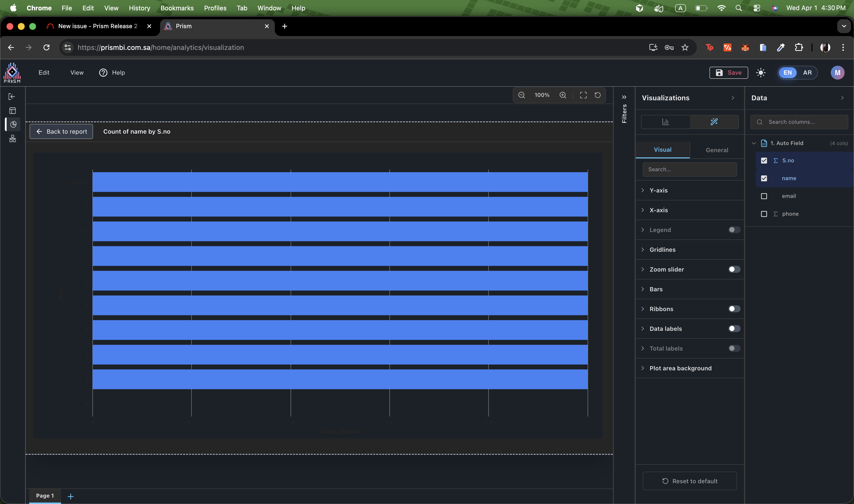
Task: Open the build visual bar chart icon tab
Action: (x=665, y=122)
